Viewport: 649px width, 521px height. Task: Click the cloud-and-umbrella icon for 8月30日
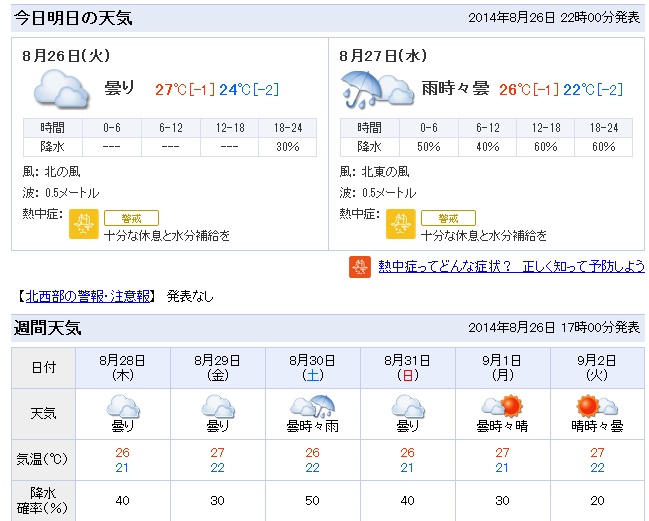point(312,406)
